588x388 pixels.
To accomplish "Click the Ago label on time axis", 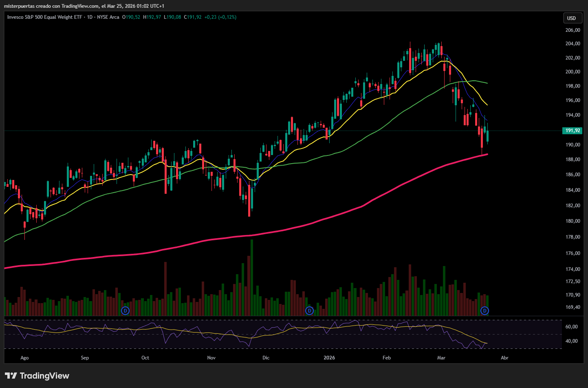I will [24, 358].
